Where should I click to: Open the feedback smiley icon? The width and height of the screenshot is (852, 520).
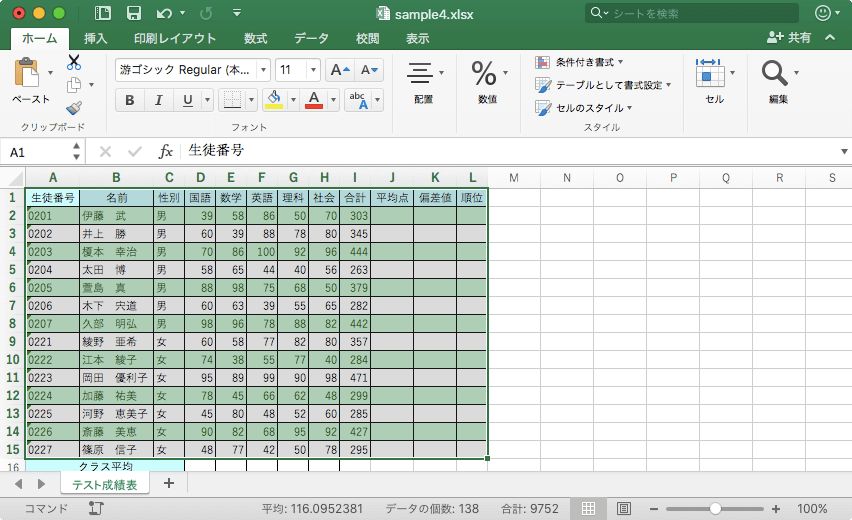click(x=823, y=13)
